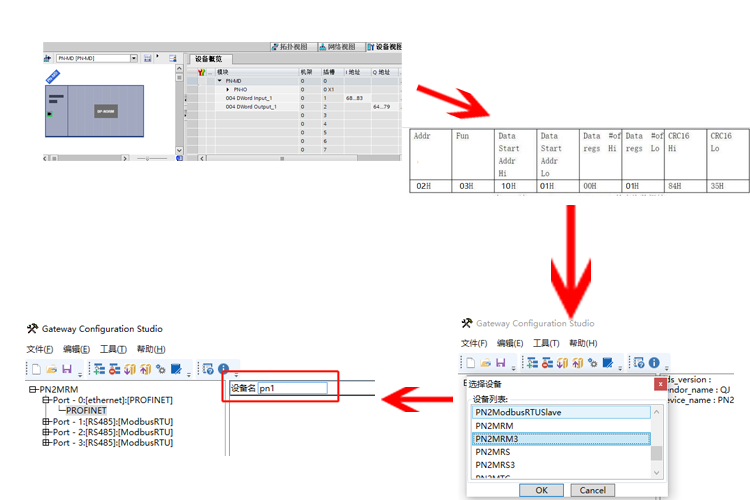Click the blue info icon in left studio toolbar

pyautogui.click(x=223, y=369)
